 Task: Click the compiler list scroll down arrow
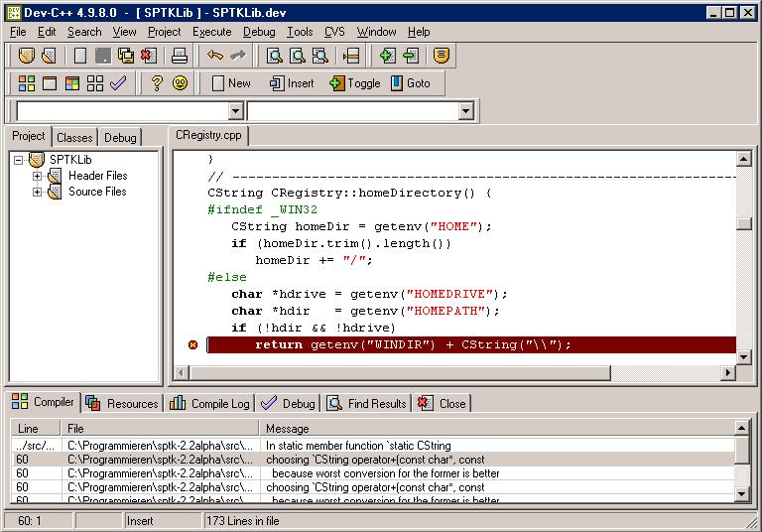741,494
